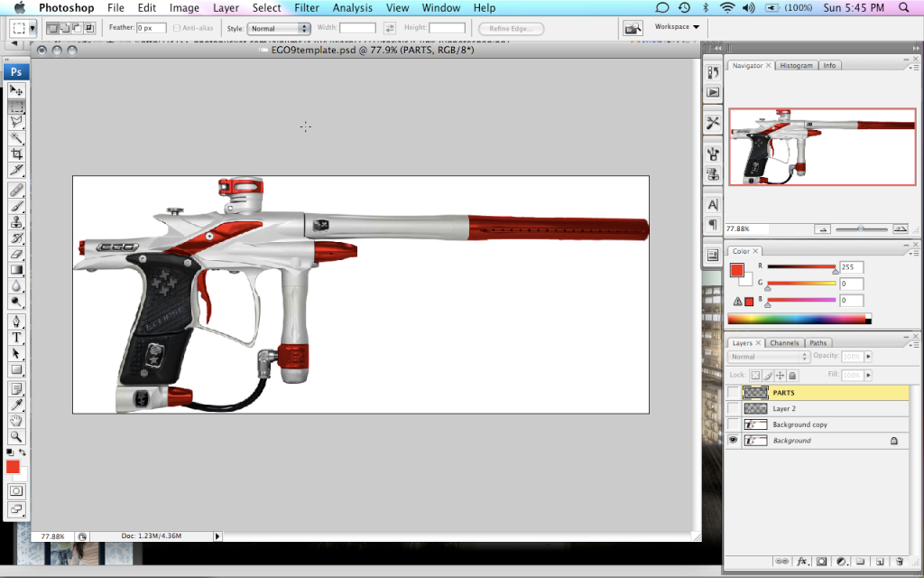Click the toolbox foreground color swatch
The image size is (924, 578).
13,467
